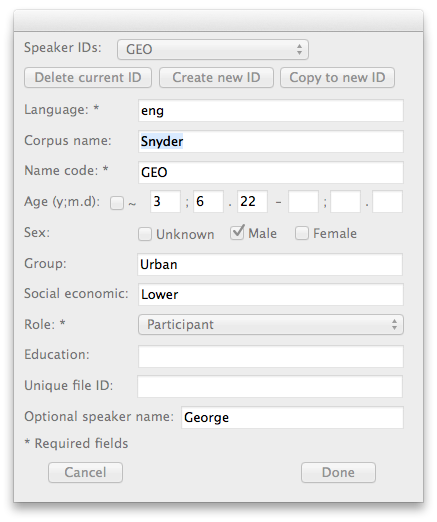Click the Create new ID button

click(x=216, y=78)
